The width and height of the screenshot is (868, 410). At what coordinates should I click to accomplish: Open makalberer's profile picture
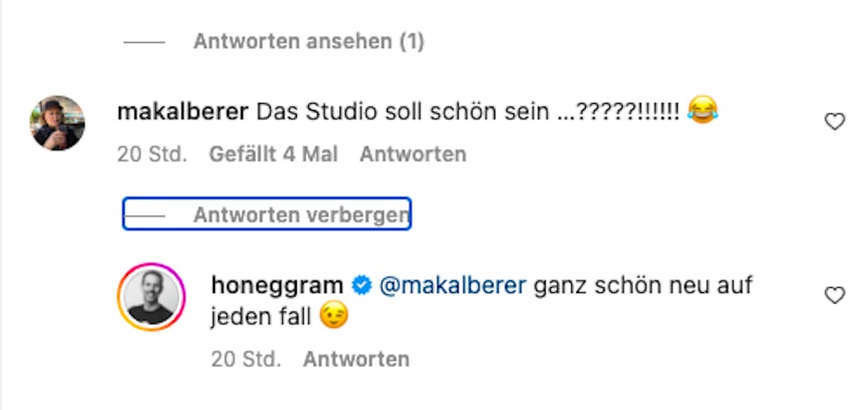(57, 123)
